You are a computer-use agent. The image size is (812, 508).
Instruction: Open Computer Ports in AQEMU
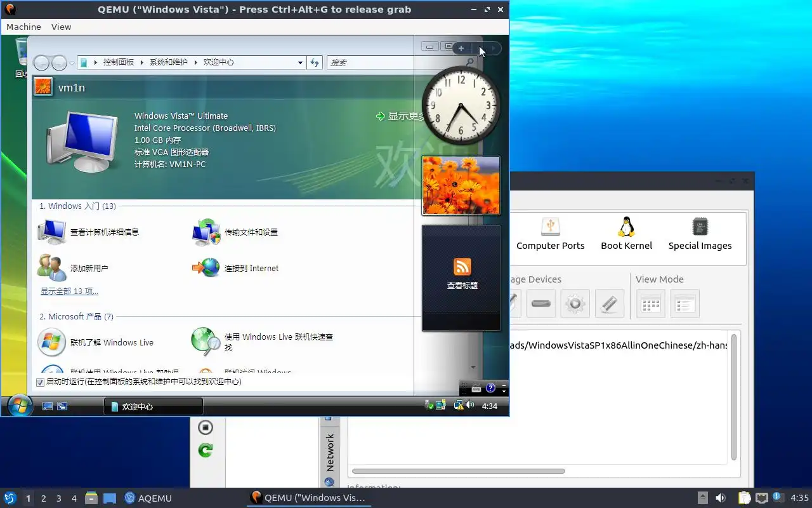coord(551,234)
